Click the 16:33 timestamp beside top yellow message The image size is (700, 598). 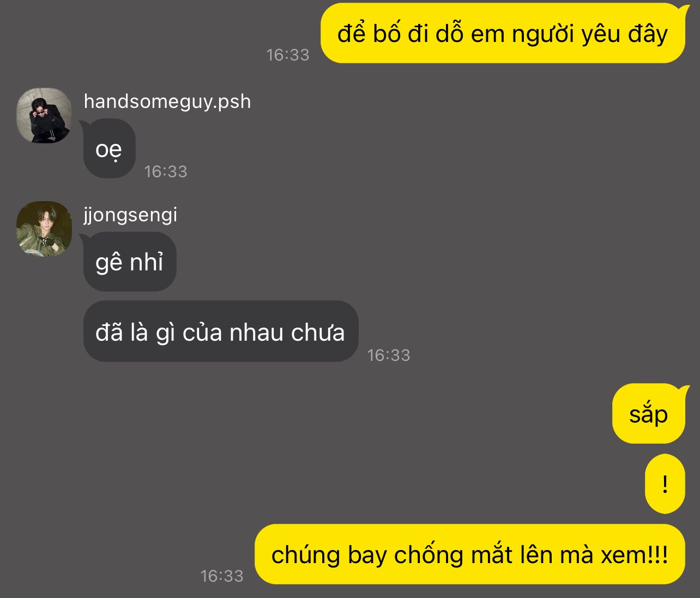pos(288,55)
